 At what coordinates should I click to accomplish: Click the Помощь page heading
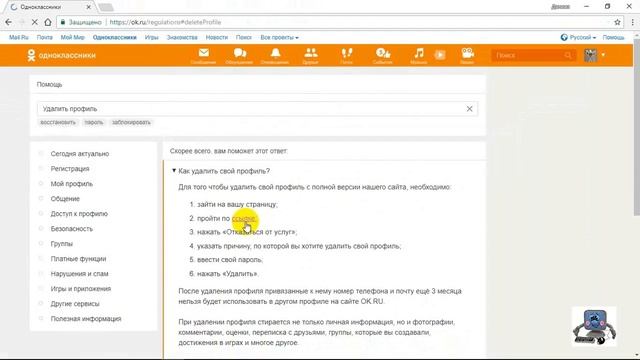pos(49,84)
